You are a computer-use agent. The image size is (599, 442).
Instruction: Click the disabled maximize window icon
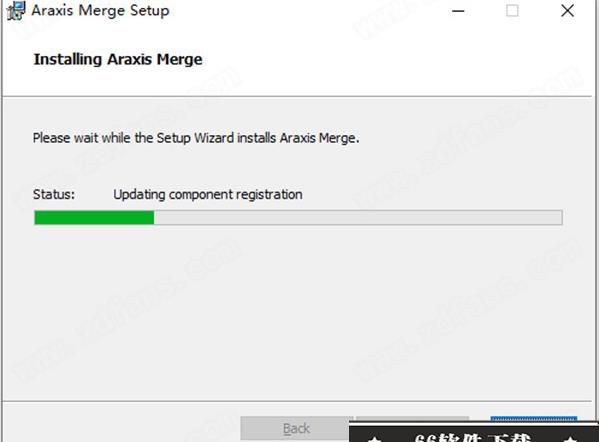512,11
